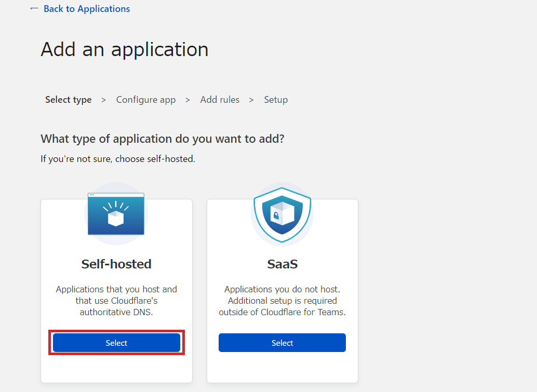This screenshot has height=392, width=537.
Task: Click the 'If you're not sure, choose self-hosted' hint
Action: (x=118, y=159)
